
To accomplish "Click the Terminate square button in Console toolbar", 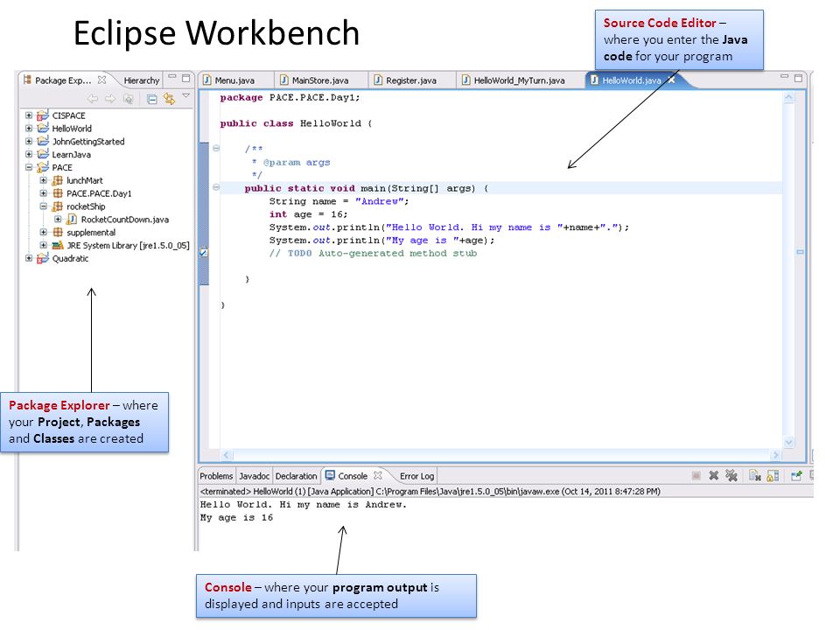I will pos(696,475).
